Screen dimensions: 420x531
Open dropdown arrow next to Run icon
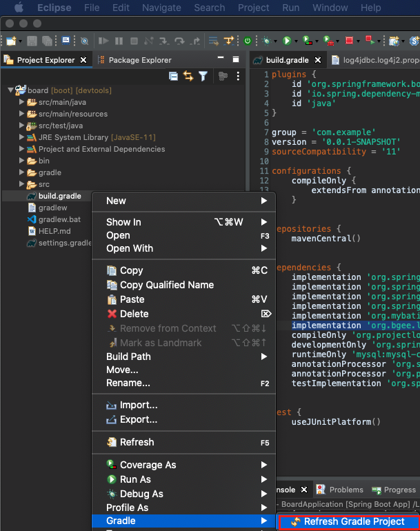pyautogui.click(x=296, y=41)
